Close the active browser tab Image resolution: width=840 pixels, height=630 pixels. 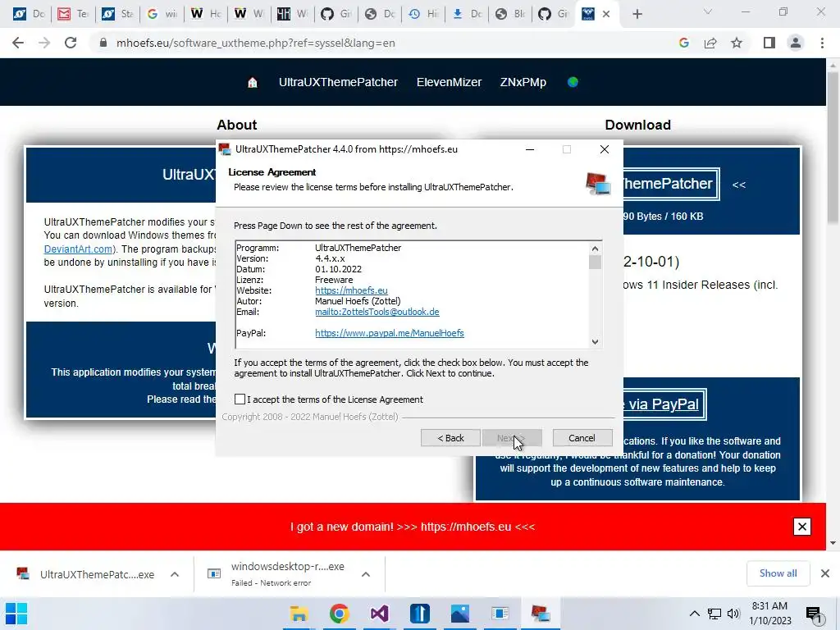606,14
